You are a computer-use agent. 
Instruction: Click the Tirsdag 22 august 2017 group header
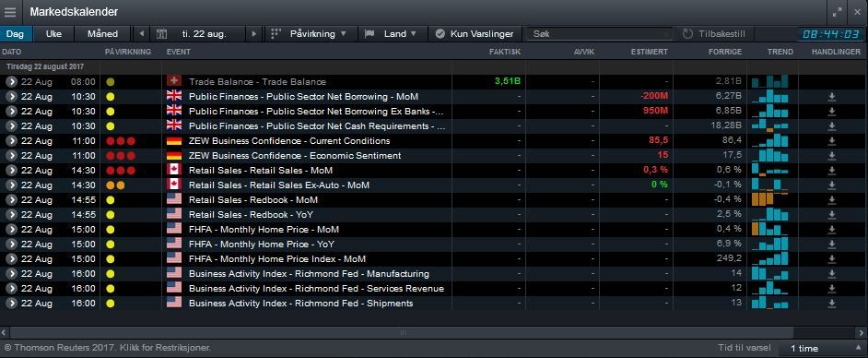(x=45, y=66)
